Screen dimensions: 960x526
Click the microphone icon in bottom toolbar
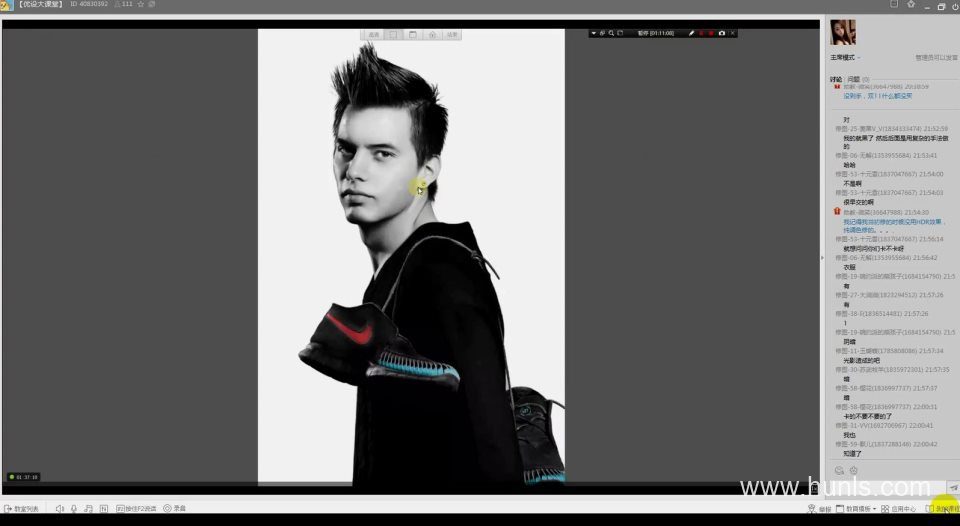(74, 509)
